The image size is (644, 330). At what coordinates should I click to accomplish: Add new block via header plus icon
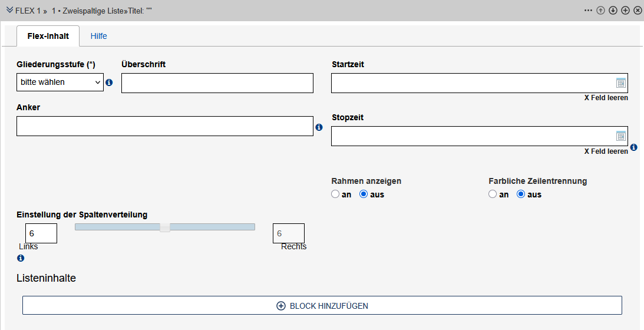625,11
